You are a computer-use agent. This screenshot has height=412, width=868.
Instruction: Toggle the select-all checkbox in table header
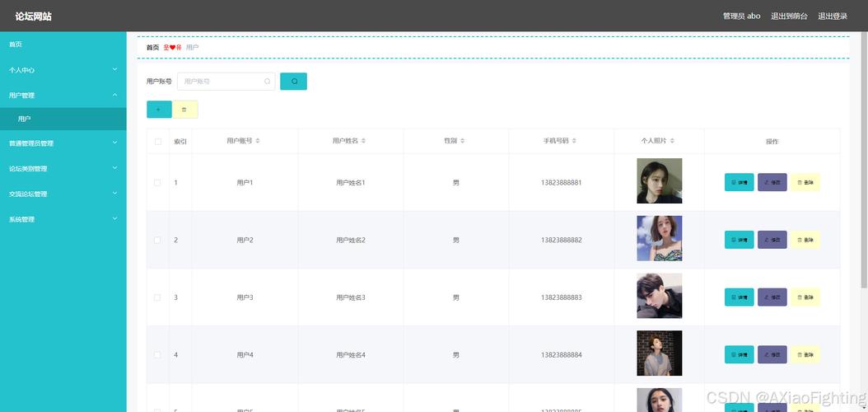tap(158, 142)
